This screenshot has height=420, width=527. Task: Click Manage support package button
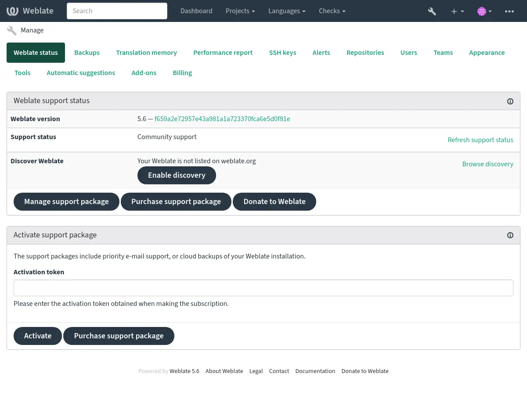[x=66, y=201]
